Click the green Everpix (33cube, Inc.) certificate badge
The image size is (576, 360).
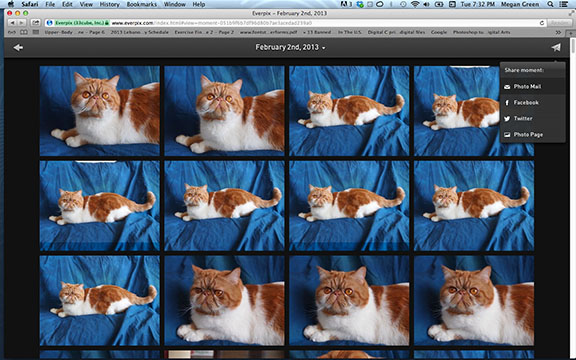[82, 23]
